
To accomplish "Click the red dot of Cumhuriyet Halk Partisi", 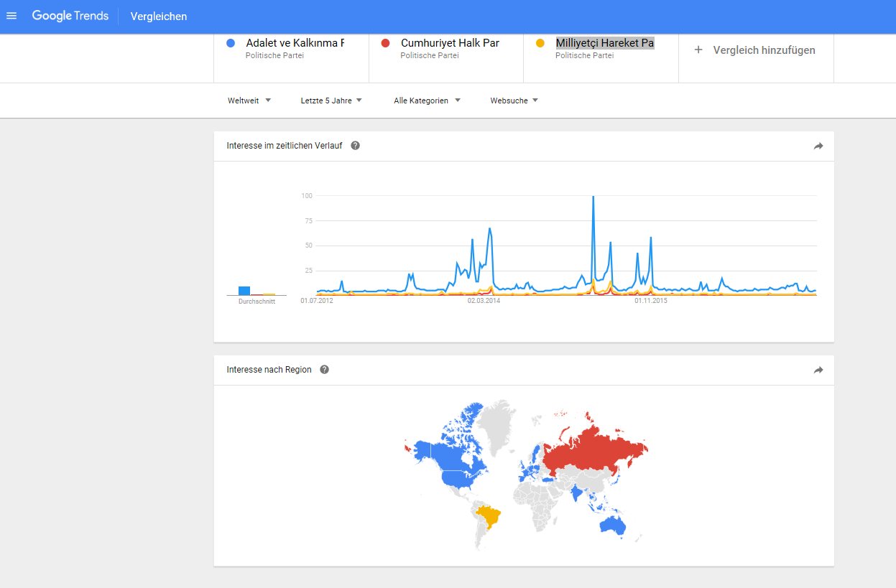I will pyautogui.click(x=386, y=43).
